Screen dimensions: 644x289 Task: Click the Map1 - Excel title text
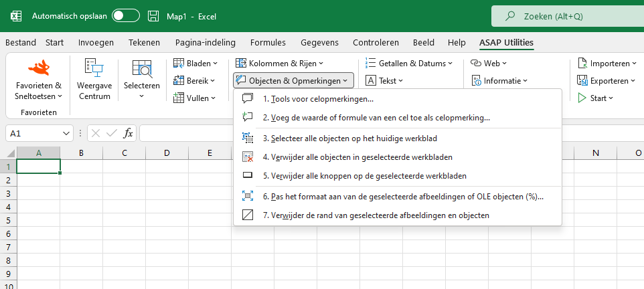point(191,17)
